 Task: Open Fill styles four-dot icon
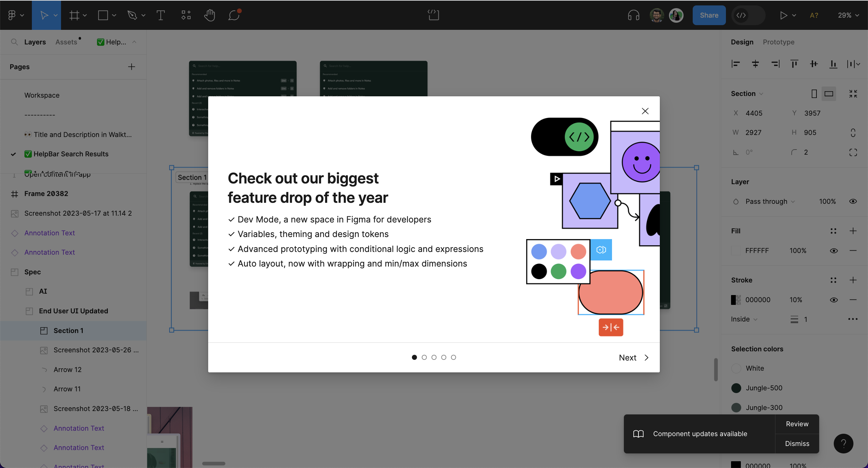pos(833,231)
